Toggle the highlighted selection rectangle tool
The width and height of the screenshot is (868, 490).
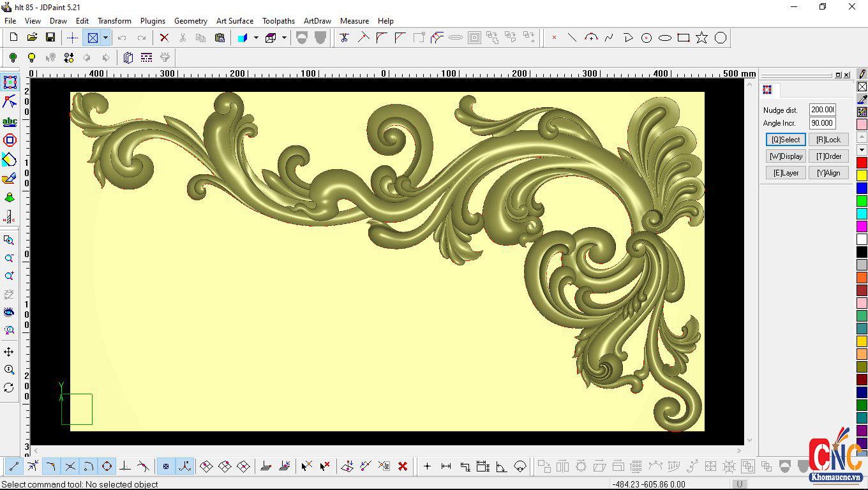pyautogui.click(x=93, y=38)
